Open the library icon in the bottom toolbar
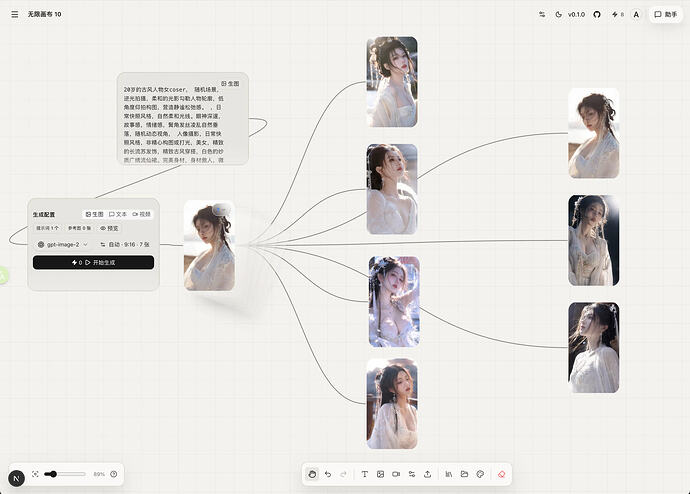 point(448,474)
